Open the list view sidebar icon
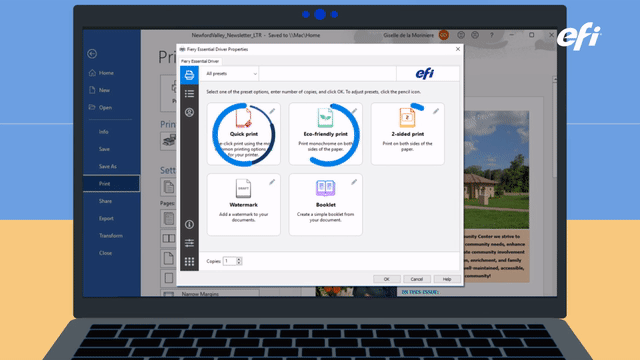Screen dimensions: 640x360 tap(189, 94)
